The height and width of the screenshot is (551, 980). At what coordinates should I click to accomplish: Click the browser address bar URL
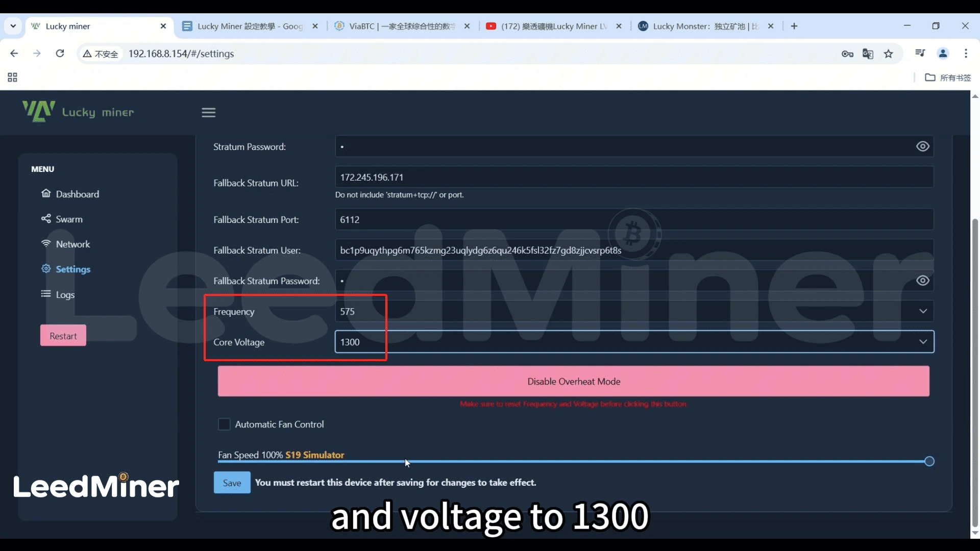pyautogui.click(x=181, y=54)
